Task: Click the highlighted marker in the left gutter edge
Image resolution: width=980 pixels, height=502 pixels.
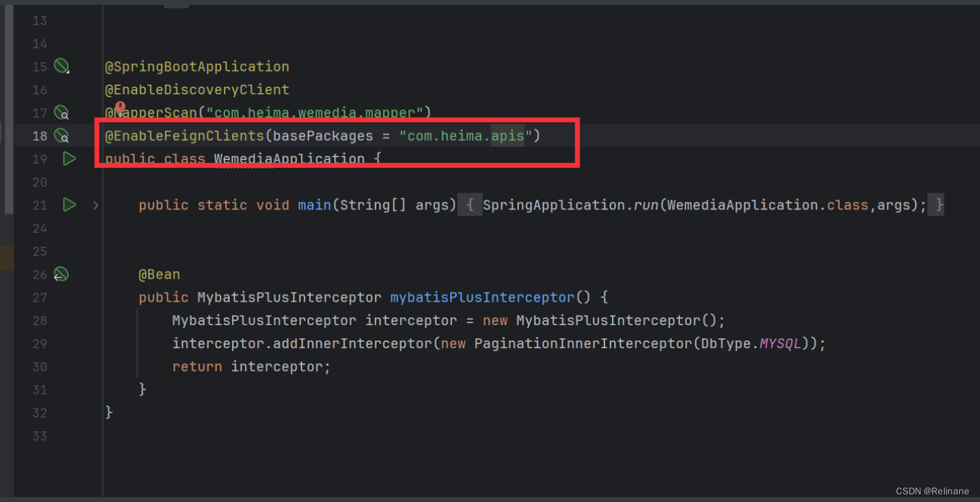Action: click(6, 257)
